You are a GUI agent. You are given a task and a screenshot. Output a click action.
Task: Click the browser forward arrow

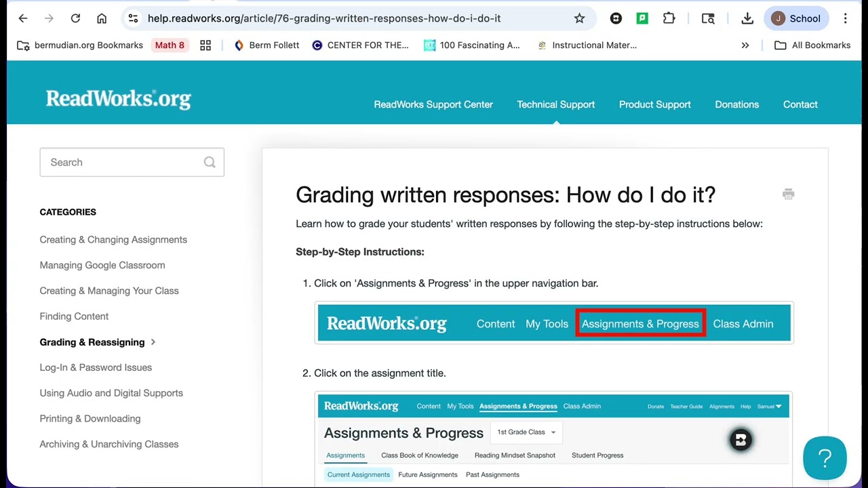pos(49,18)
